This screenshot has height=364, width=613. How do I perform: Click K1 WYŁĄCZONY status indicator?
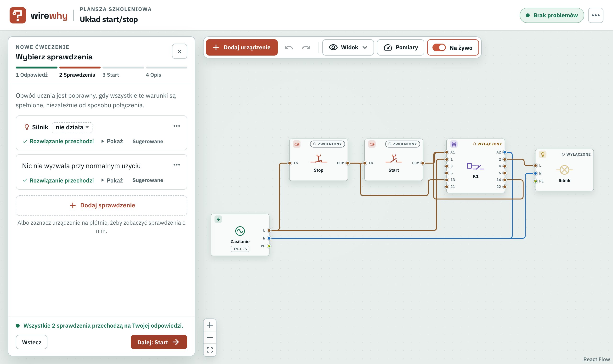tap(487, 144)
